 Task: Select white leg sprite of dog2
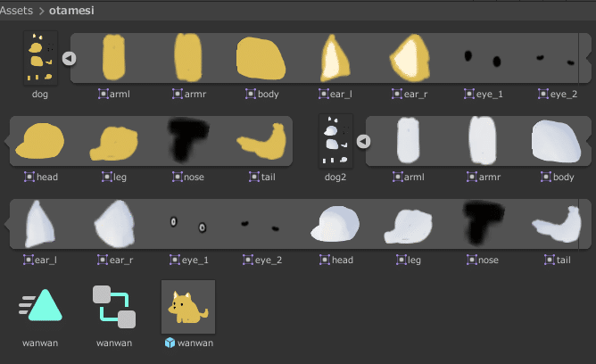[x=409, y=227]
